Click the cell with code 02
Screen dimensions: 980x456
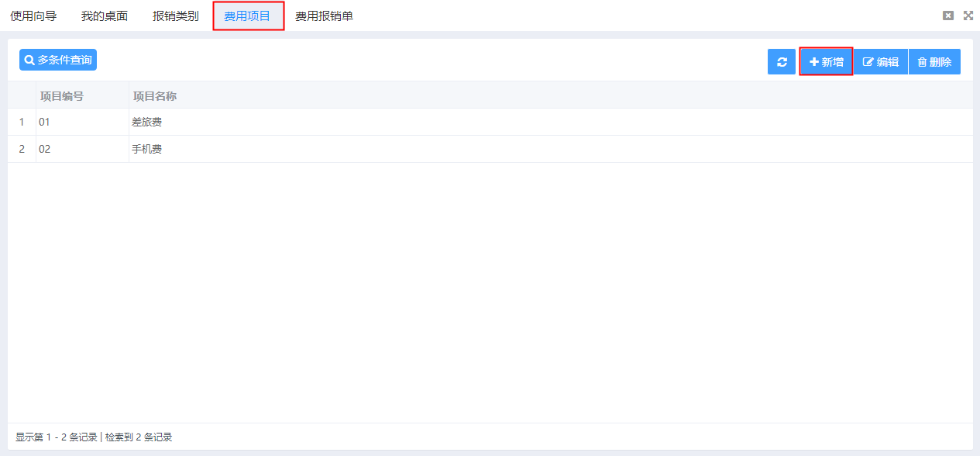pyautogui.click(x=82, y=149)
